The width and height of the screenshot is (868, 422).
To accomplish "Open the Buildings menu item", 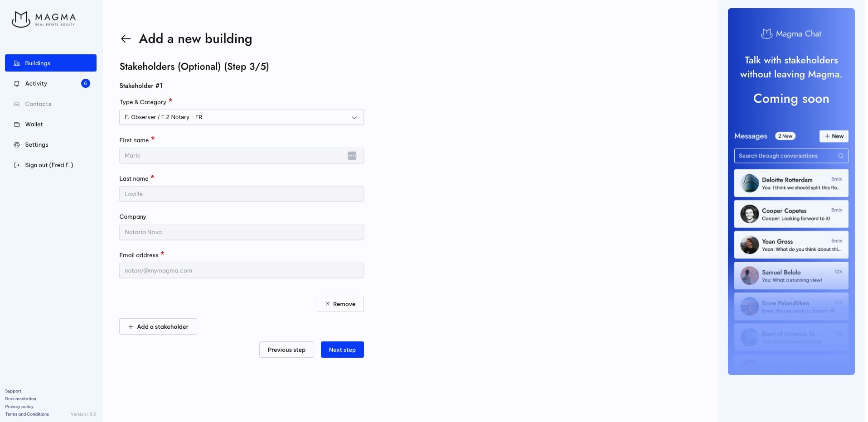I will (x=51, y=63).
